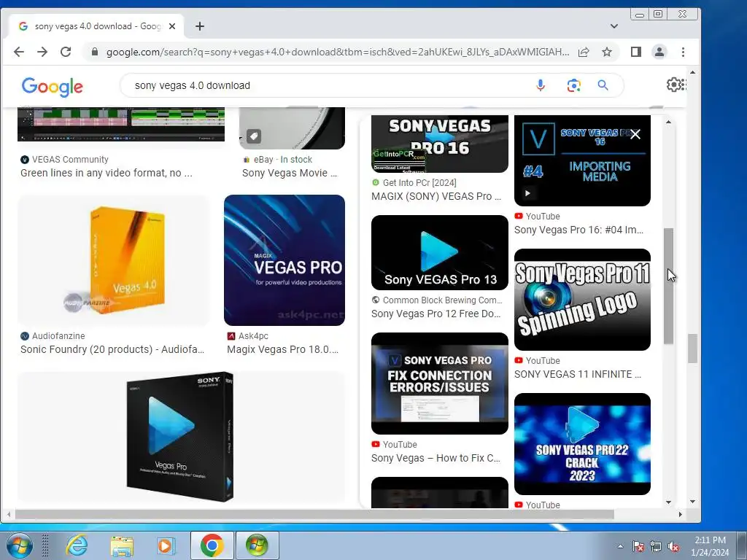Screen dimensions: 747x560
Task: Click the preview panel vertical scrollbar thumb
Action: coord(669,286)
